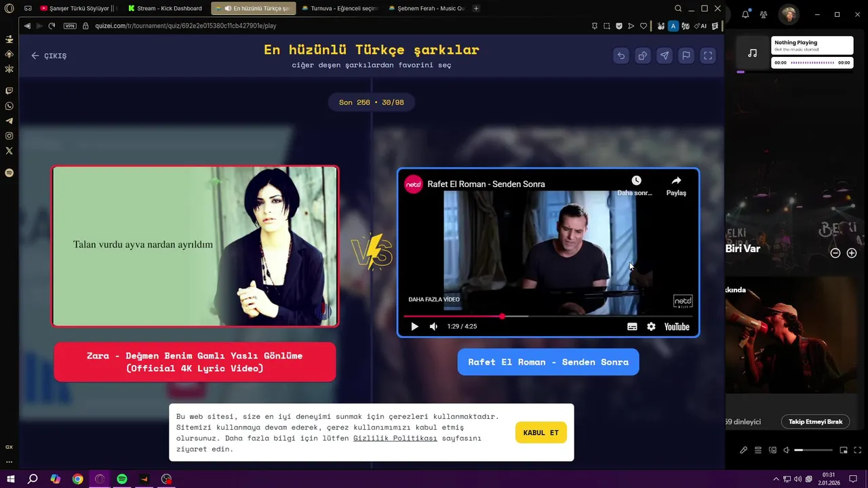The height and width of the screenshot is (488, 868).
Task: Accept cookies with KABUL ET button
Action: click(x=541, y=432)
